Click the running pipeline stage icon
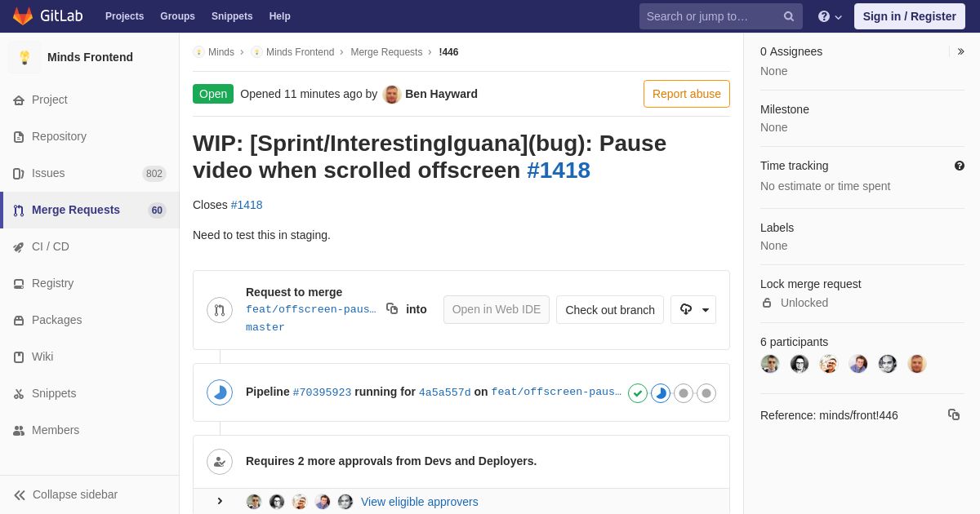The image size is (980, 514). (661, 393)
